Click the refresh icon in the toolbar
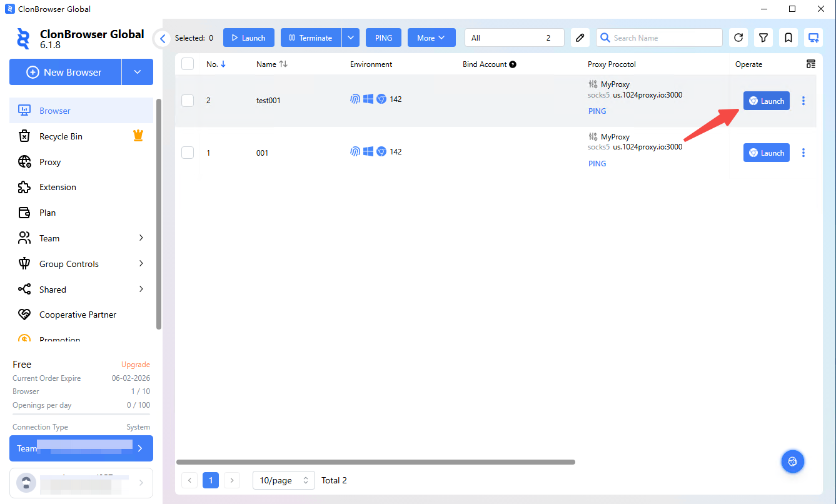This screenshot has height=504, width=836. [x=738, y=38]
